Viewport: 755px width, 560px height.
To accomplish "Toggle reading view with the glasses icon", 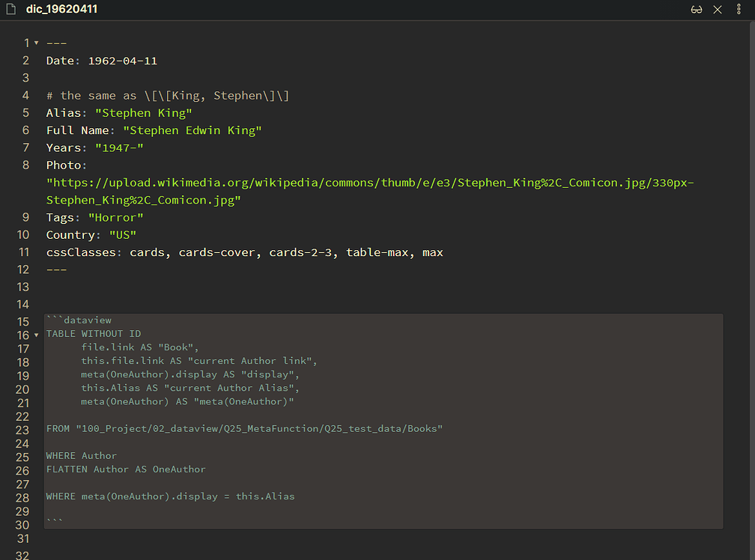I will coord(697,9).
